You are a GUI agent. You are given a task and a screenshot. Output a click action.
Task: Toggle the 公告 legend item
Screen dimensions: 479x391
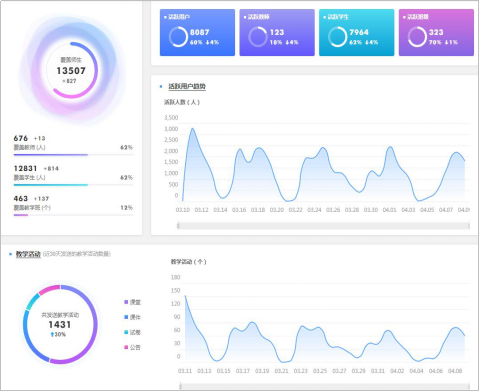coord(132,347)
